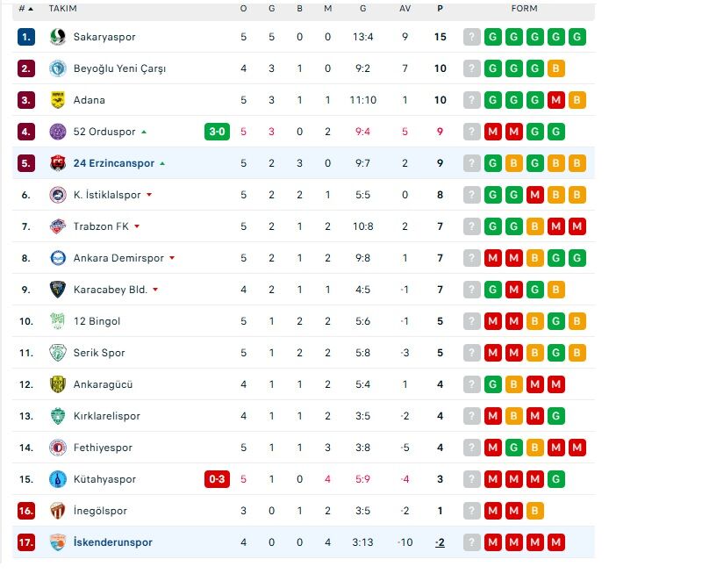
Task: Click the İnegölspor striped badge
Action: pyautogui.click(x=58, y=511)
